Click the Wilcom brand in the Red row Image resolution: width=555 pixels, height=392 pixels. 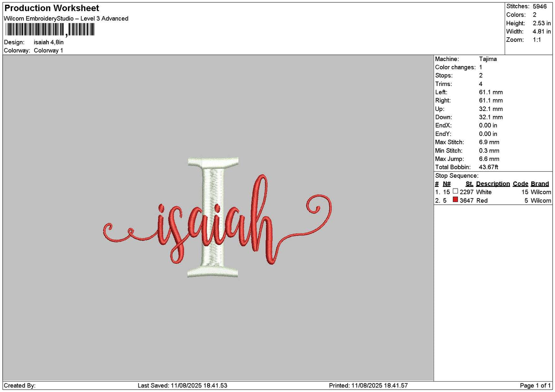(541, 200)
